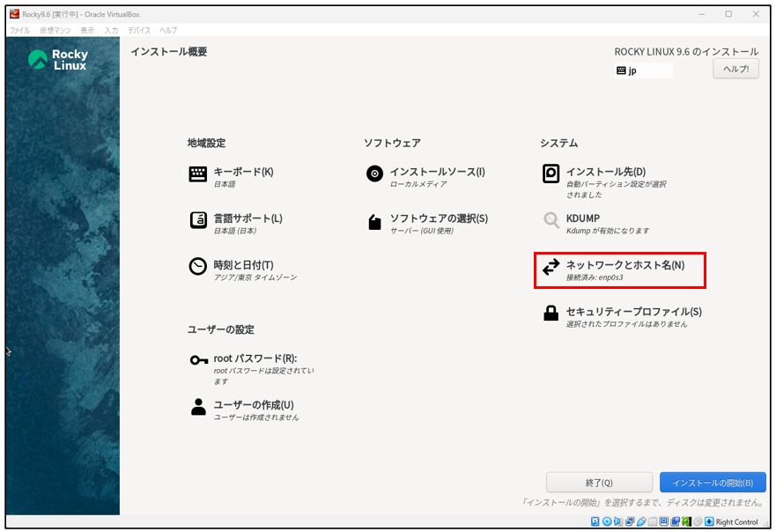Open the ファイル menu in VirtualBox

click(x=18, y=30)
